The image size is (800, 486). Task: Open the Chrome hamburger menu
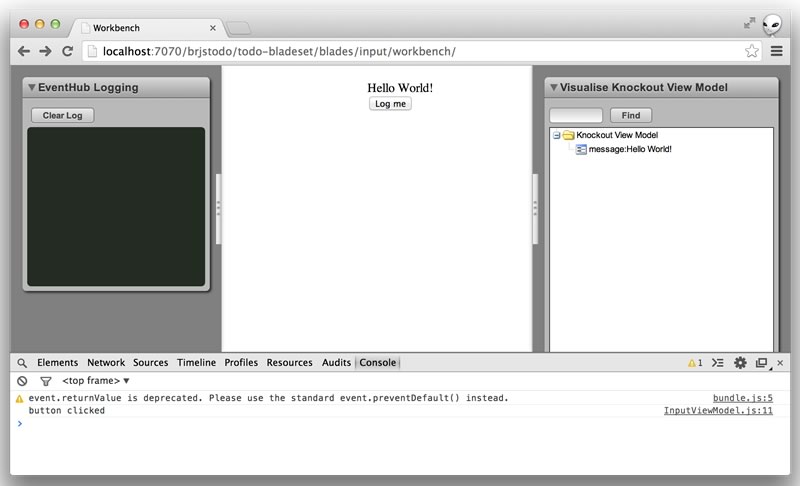[777, 51]
